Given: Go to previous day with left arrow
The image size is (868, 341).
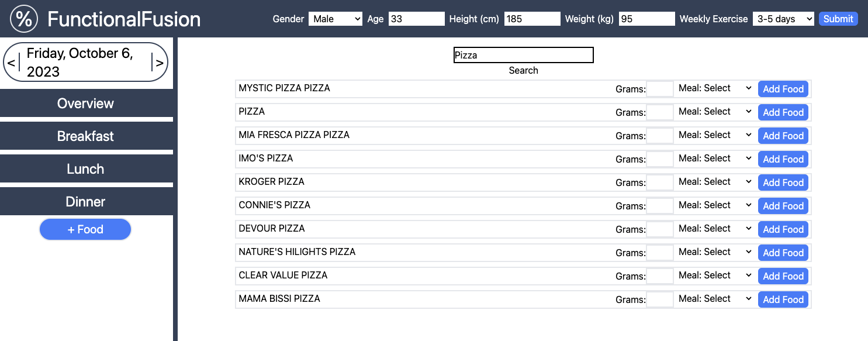Looking at the screenshot, I should (11, 63).
